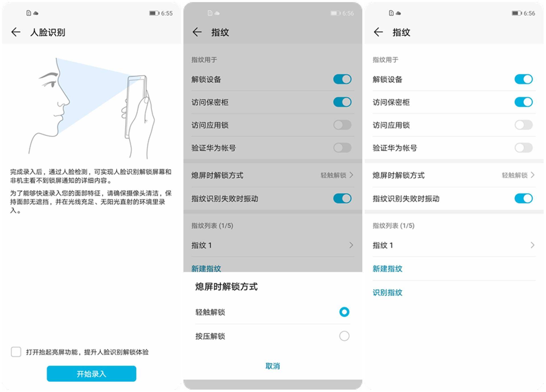
Task: Turn on 验证华为帐号 on right screen
Action: (x=523, y=148)
